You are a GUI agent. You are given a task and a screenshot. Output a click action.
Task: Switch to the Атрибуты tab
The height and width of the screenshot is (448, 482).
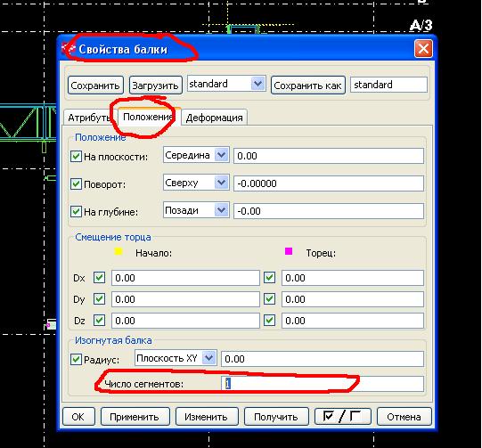[88, 118]
